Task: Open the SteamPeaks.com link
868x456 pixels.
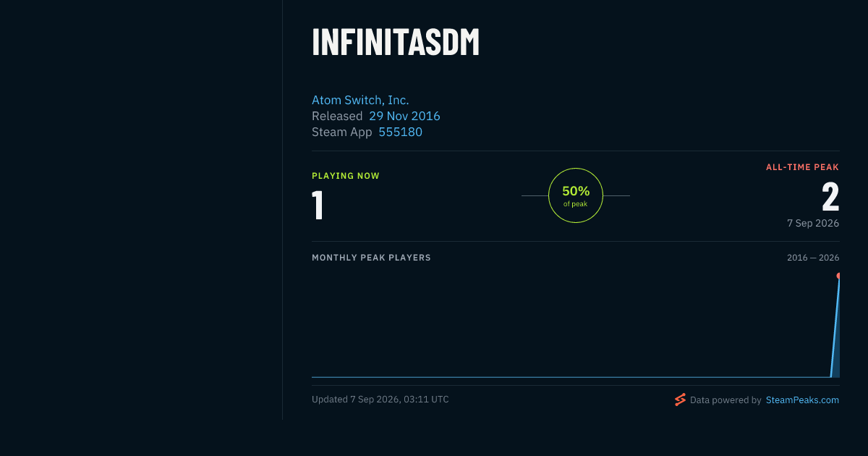Action: [802, 400]
